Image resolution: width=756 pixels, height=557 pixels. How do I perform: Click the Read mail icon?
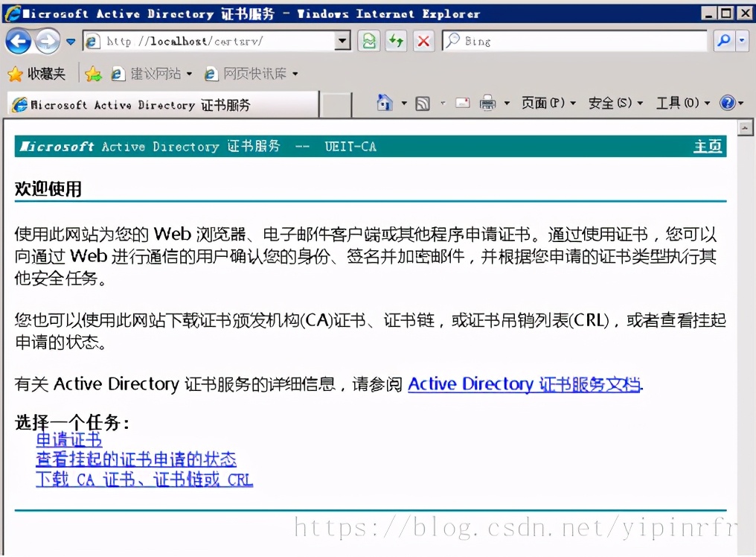pos(462,103)
